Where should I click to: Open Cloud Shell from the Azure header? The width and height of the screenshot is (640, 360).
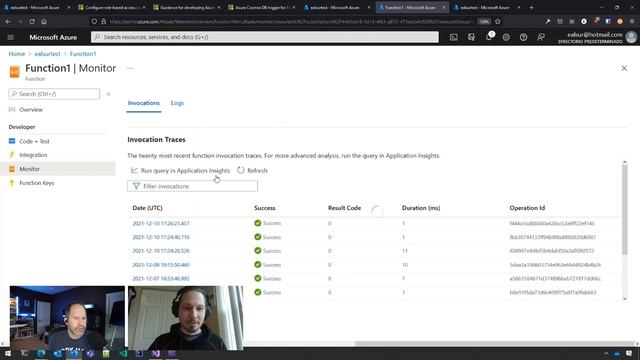pyautogui.click(x=453, y=37)
